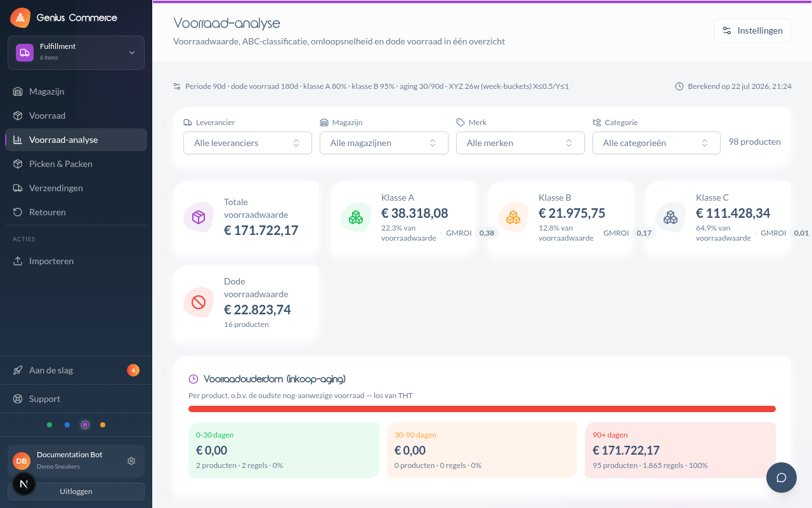Image resolution: width=812 pixels, height=508 pixels.
Task: Open the Retouren page
Action: coord(76,212)
